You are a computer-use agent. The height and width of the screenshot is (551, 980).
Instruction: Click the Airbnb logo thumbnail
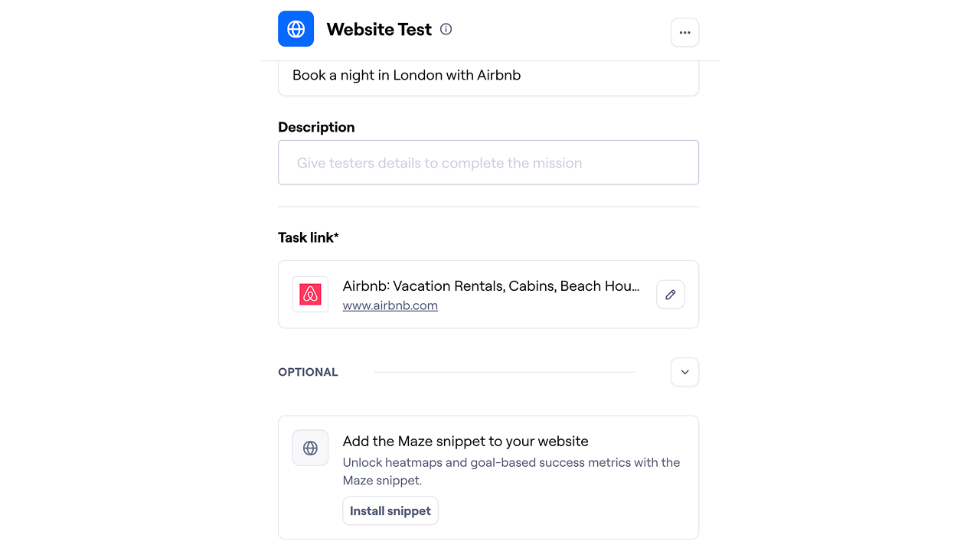(310, 295)
